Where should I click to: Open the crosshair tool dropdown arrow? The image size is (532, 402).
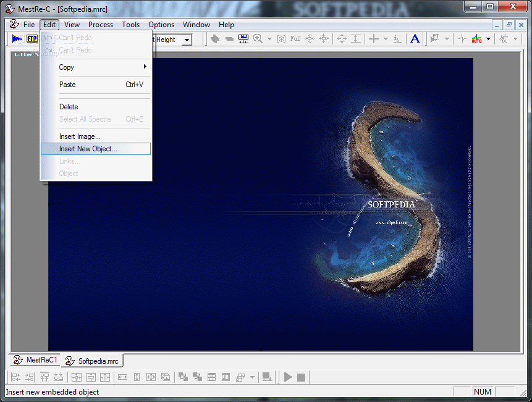386,39
